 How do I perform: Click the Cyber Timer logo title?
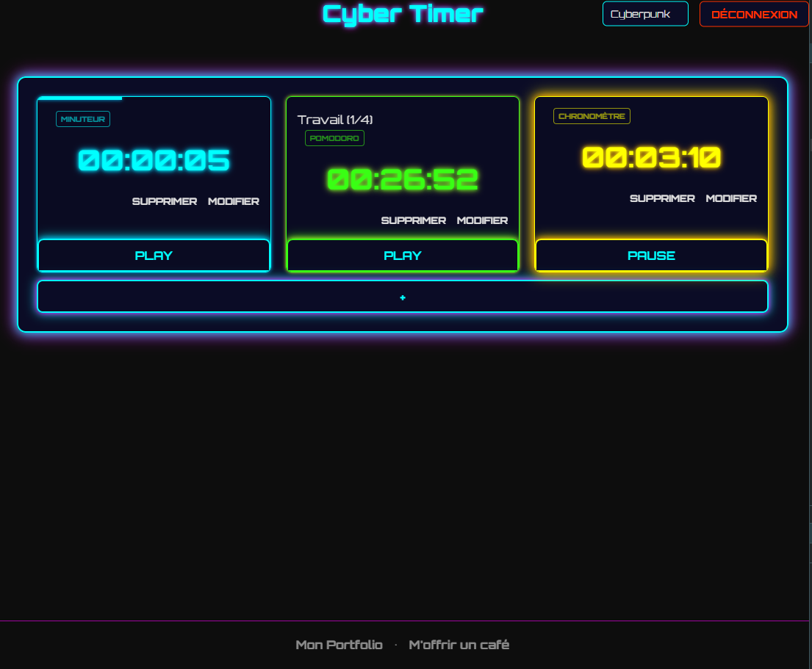click(402, 13)
